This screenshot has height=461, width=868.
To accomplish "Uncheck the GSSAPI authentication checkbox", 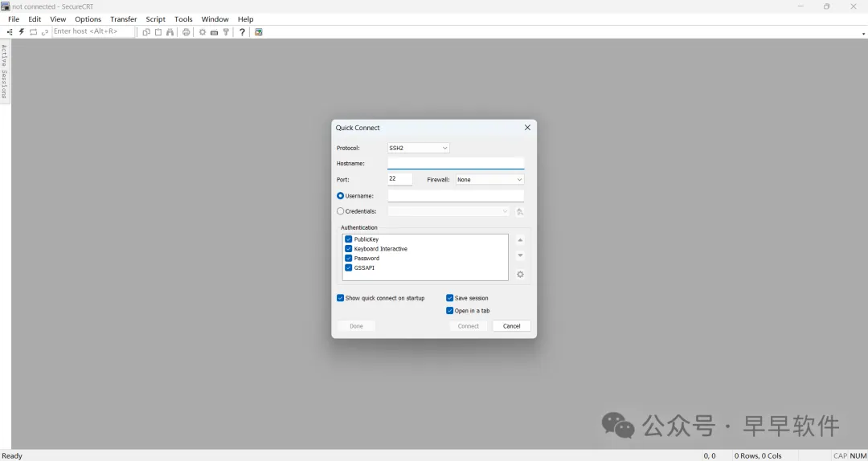I will pyautogui.click(x=349, y=267).
